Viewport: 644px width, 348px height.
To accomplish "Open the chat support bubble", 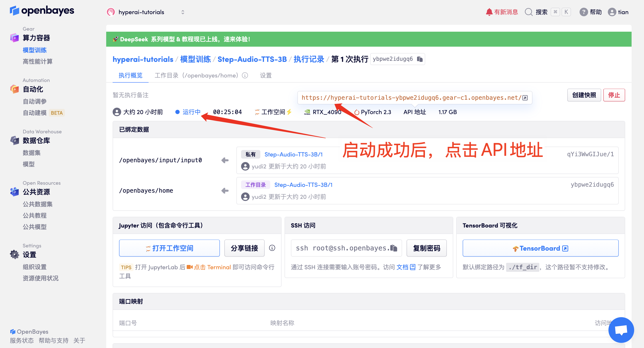I will [x=621, y=330].
